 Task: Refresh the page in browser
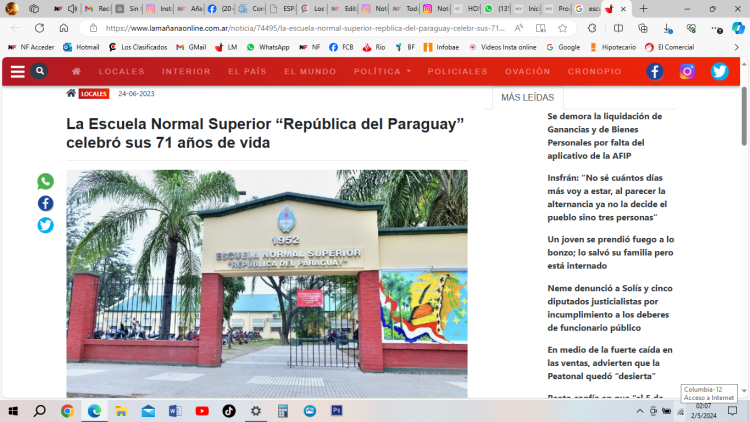[39, 28]
